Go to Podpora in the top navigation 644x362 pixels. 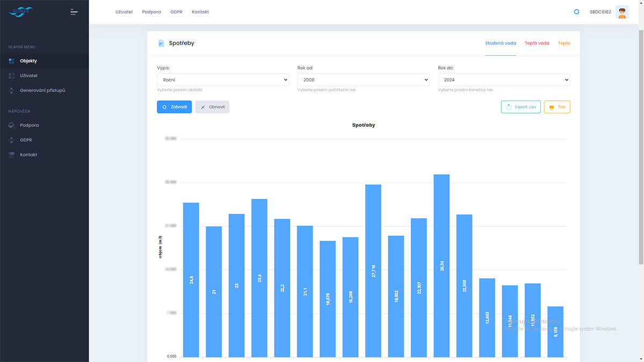click(x=151, y=12)
